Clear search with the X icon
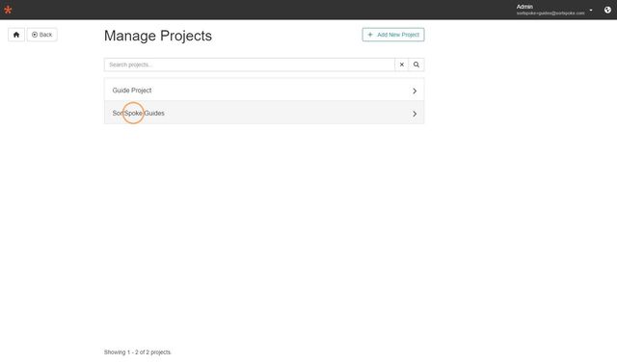 (401, 65)
